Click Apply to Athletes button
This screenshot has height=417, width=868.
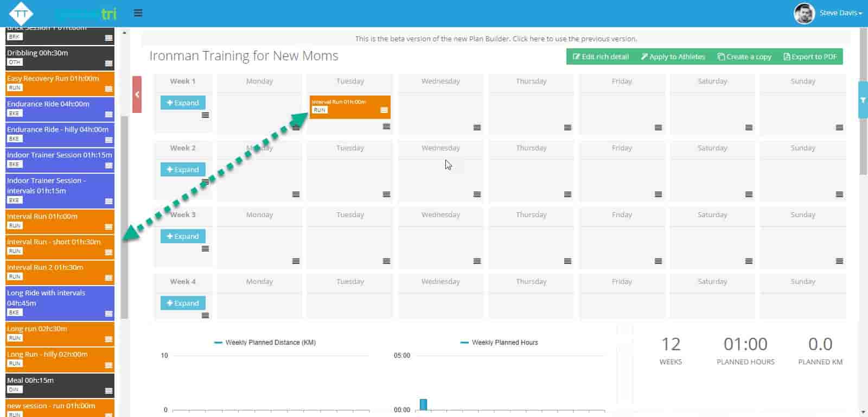tap(673, 56)
